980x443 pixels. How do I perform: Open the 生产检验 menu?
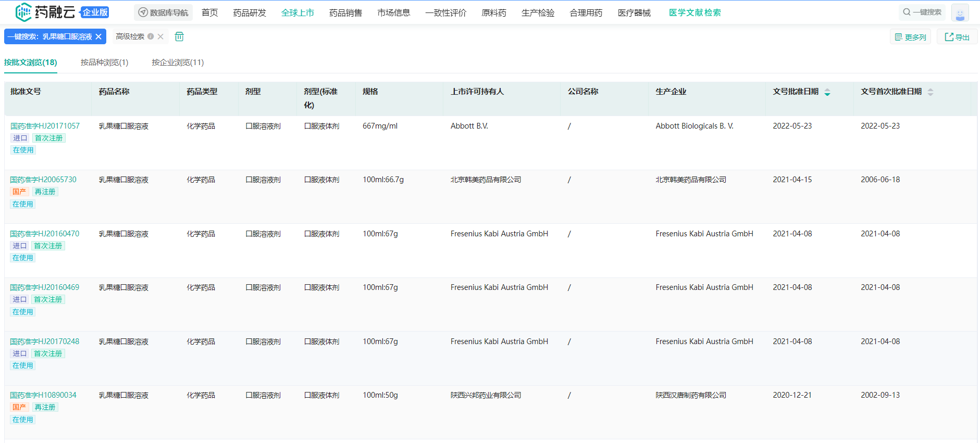click(538, 12)
